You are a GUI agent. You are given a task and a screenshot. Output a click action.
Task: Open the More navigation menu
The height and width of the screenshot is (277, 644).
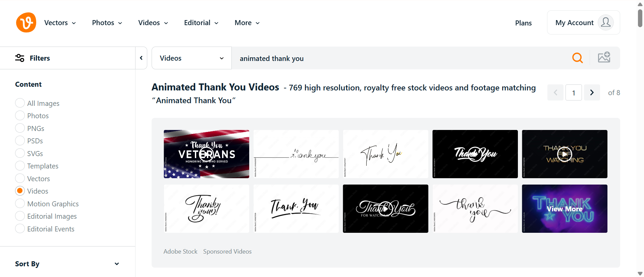click(247, 23)
